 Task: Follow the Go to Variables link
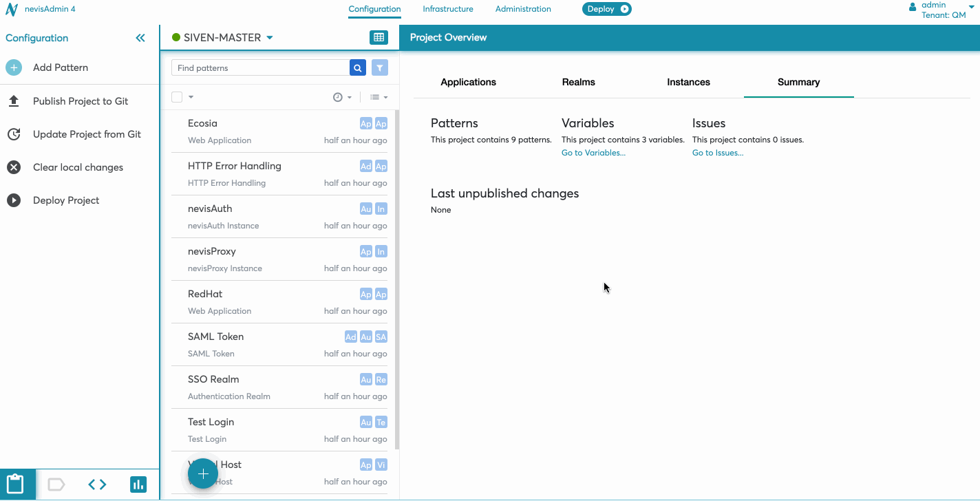(593, 153)
